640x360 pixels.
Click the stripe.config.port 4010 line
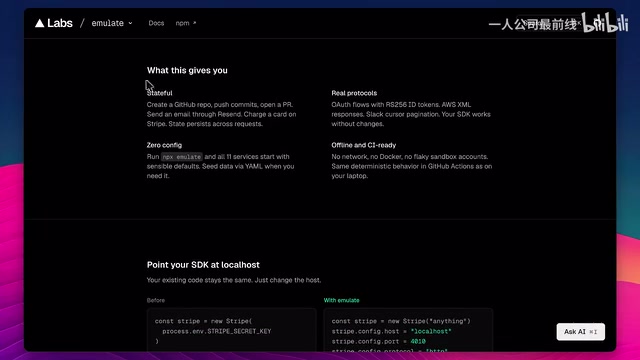[x=379, y=341]
